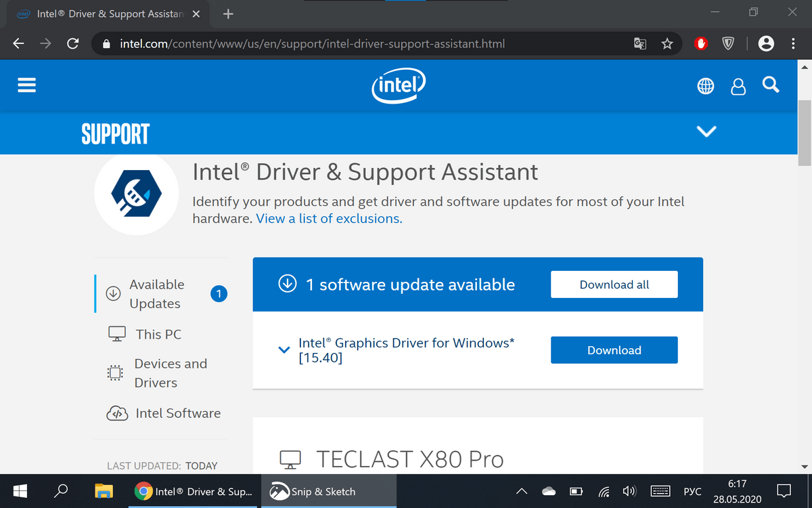Screen dimensions: 812x508
Task: Select Available Updates in sidebar
Action: (156, 294)
